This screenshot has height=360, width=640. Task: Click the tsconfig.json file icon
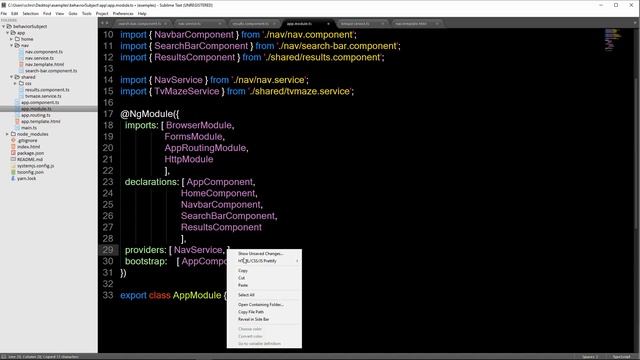(x=13, y=172)
